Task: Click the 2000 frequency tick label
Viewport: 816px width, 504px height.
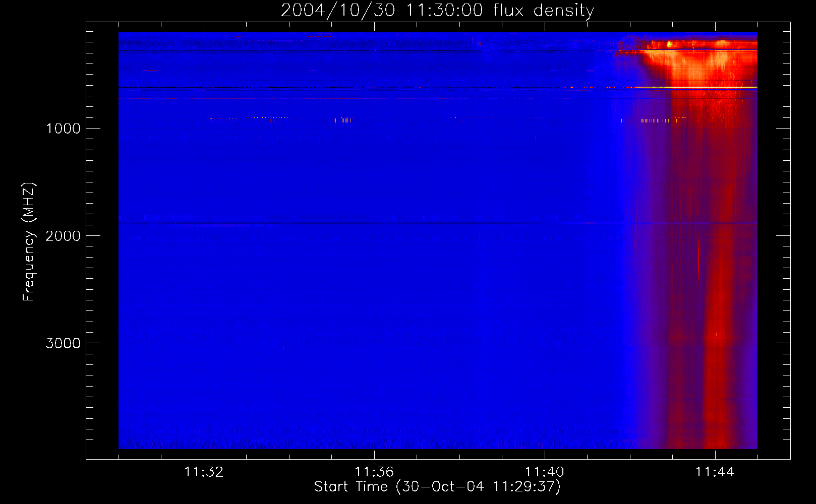Action: pyautogui.click(x=64, y=236)
